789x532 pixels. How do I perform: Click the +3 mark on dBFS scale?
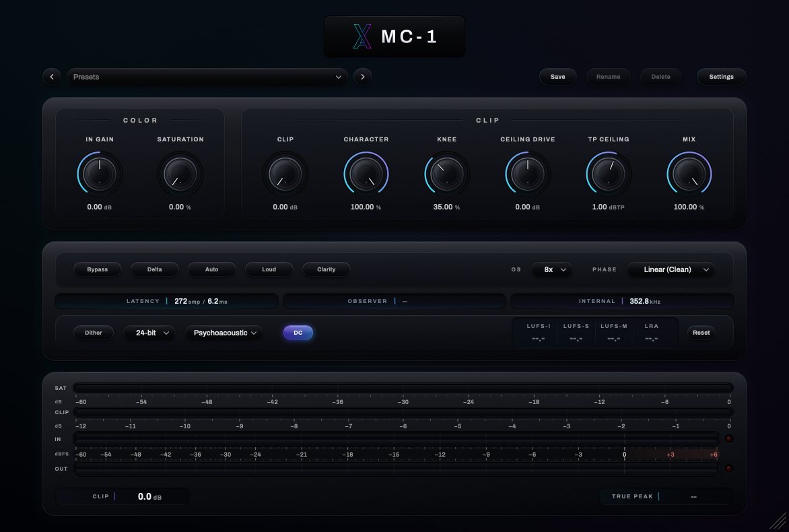click(671, 455)
